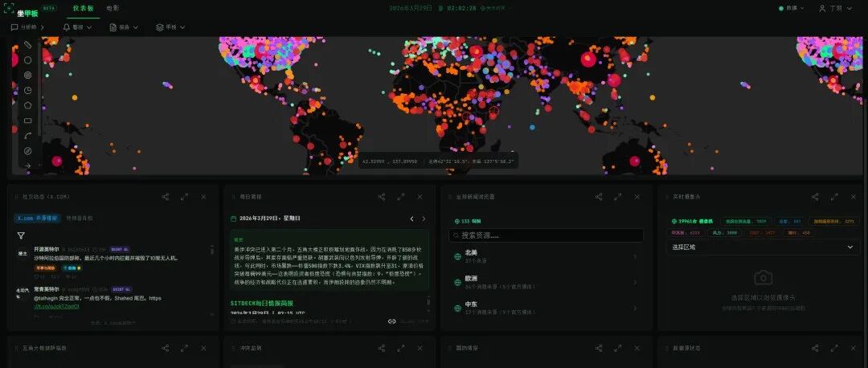Expand the 分析师 analyst menu
868x368 pixels.
(27, 27)
